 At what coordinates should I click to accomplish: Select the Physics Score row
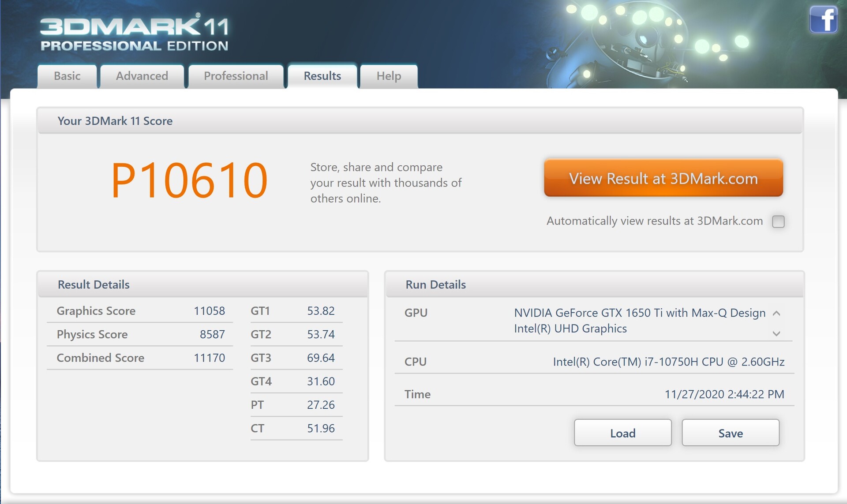click(140, 334)
